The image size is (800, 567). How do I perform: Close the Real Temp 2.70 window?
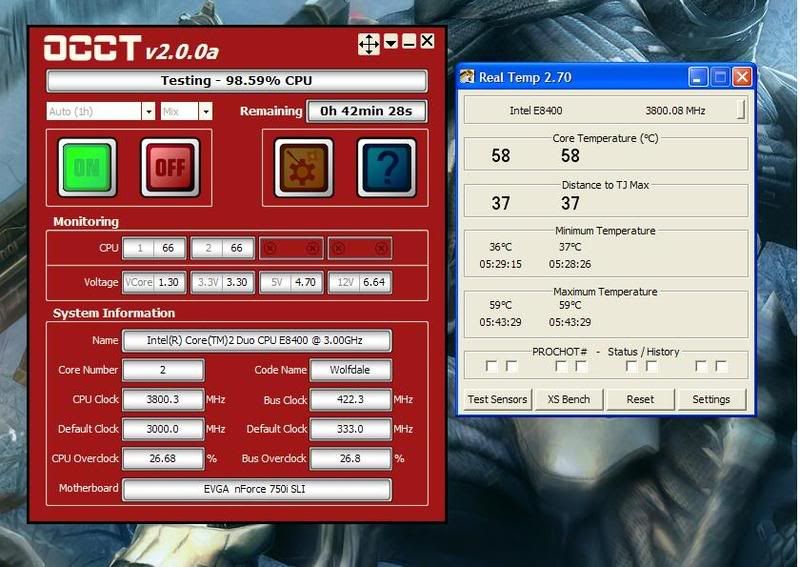coord(742,78)
